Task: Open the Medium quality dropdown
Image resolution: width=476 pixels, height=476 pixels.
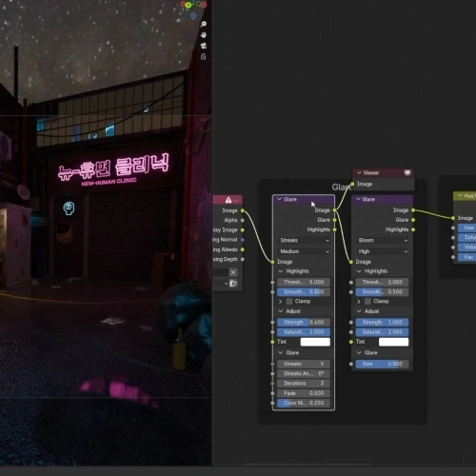Action: point(304,251)
